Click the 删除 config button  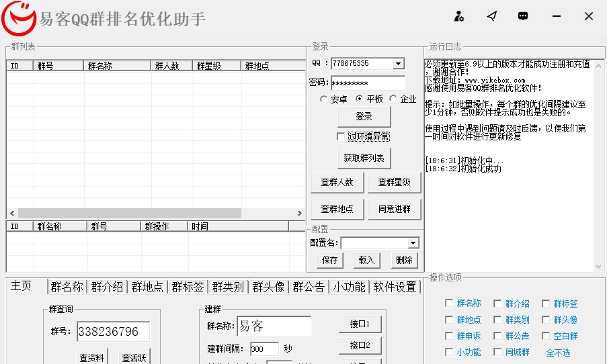point(404,261)
